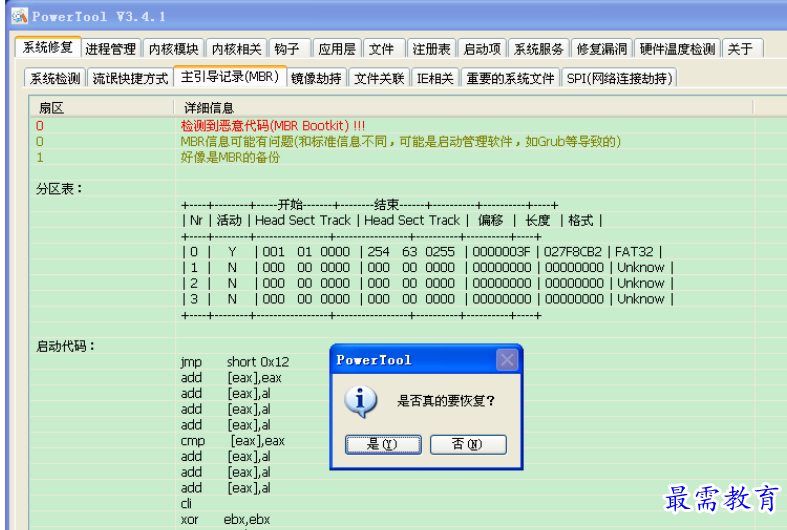Click the PowerTool app icon in title bar

20,16
